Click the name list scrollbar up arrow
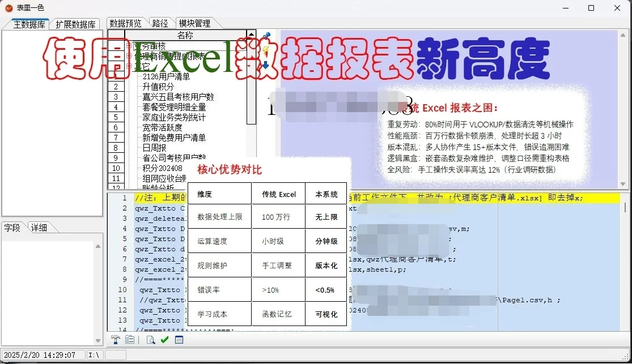Viewport: 632px width, 364px height. (x=251, y=34)
